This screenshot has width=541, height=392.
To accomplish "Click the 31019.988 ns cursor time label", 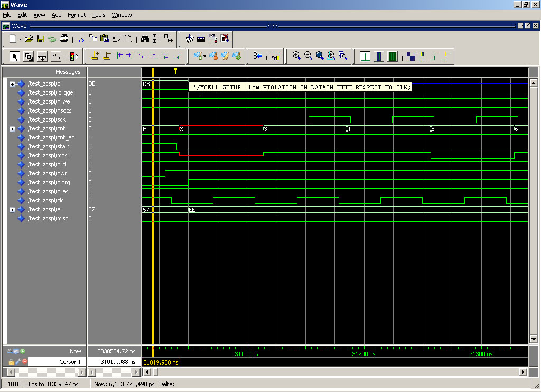I will [161, 362].
